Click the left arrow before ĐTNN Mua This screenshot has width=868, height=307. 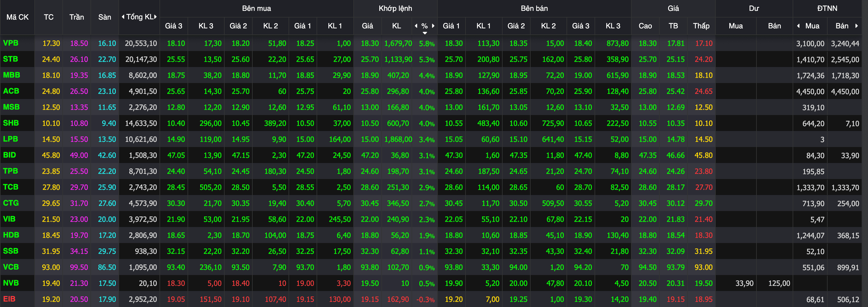798,26
